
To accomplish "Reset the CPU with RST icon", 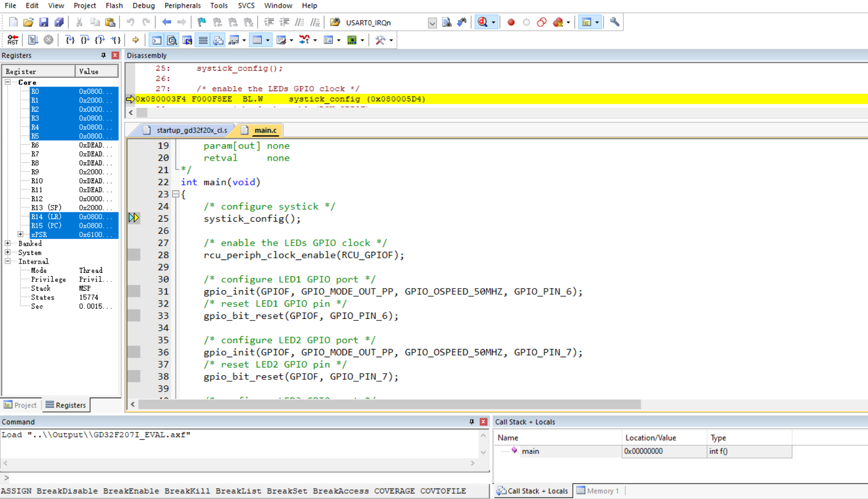I will pyautogui.click(x=13, y=40).
